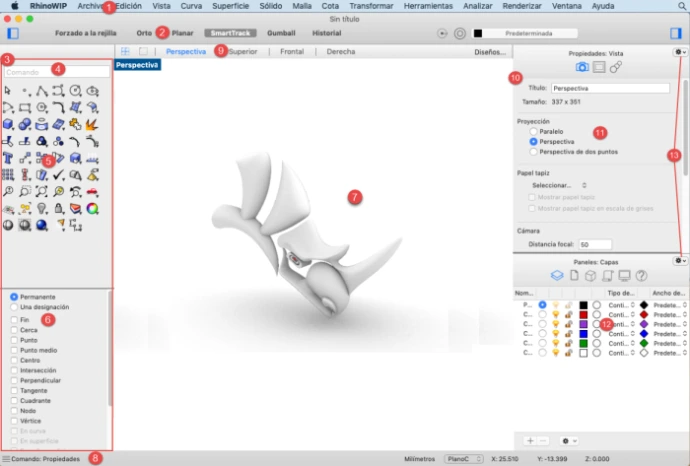
Task: Click the Explode tool icon
Action: [x=92, y=125]
